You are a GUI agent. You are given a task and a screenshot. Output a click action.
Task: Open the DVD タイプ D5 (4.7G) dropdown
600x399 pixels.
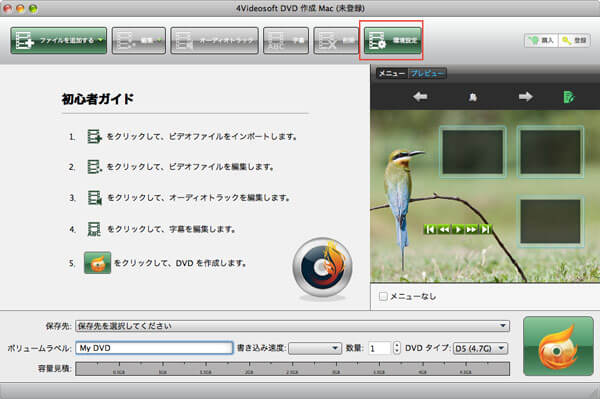click(x=480, y=348)
